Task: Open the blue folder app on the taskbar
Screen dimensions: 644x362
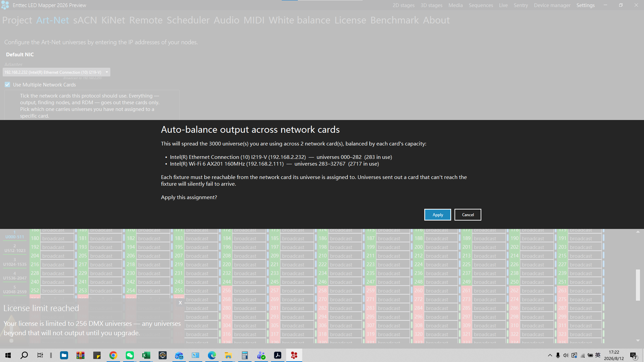Action: [x=64, y=355]
